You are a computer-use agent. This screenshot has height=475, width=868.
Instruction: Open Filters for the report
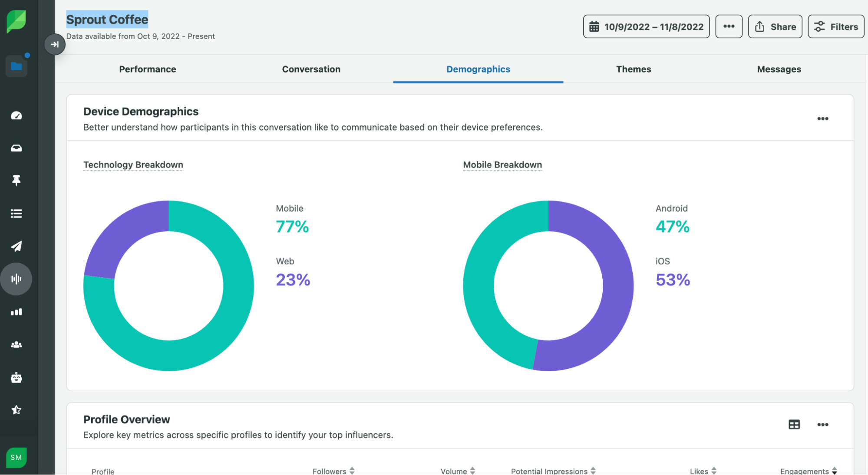click(x=835, y=26)
